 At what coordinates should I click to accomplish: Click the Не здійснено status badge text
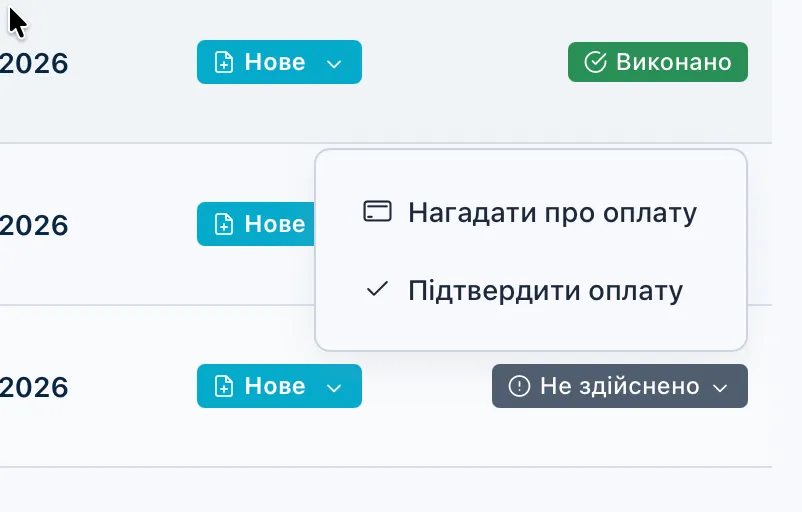619,387
